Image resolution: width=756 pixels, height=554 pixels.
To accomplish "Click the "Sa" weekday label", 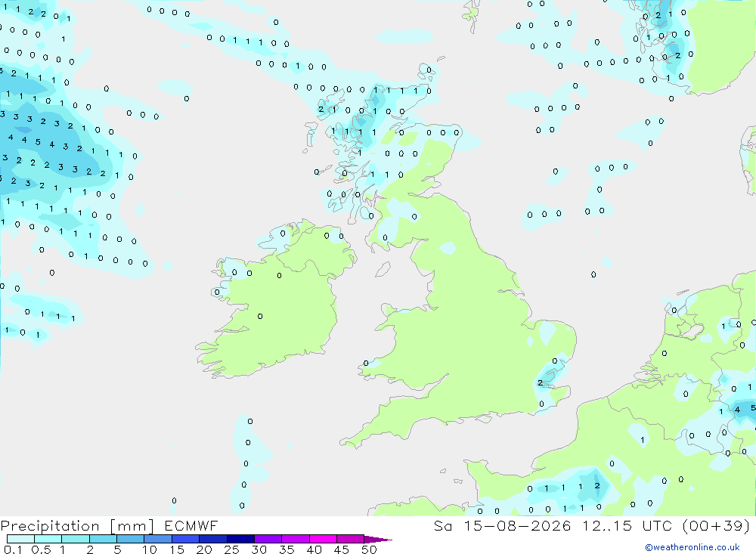I will coord(443,526).
